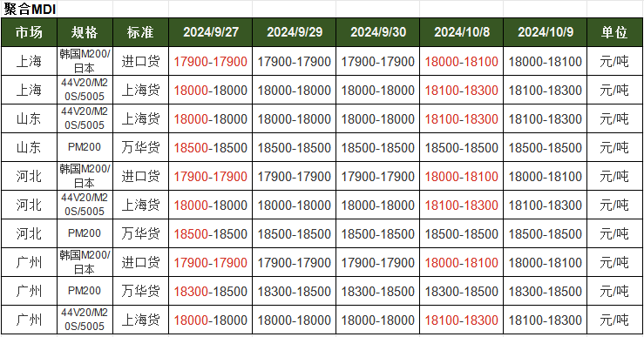
Task: Select 上海 market cell in 进口货 row
Action: pos(29,61)
